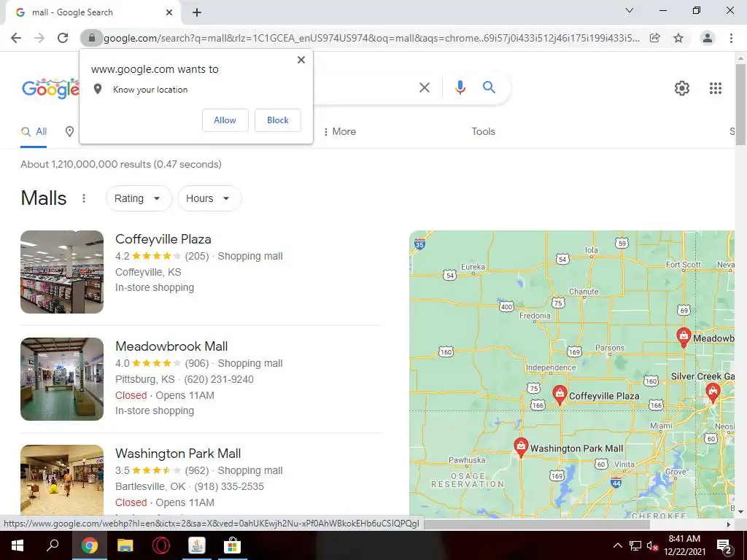Click the blue search magnifier
The image size is (747, 560).
(x=489, y=87)
